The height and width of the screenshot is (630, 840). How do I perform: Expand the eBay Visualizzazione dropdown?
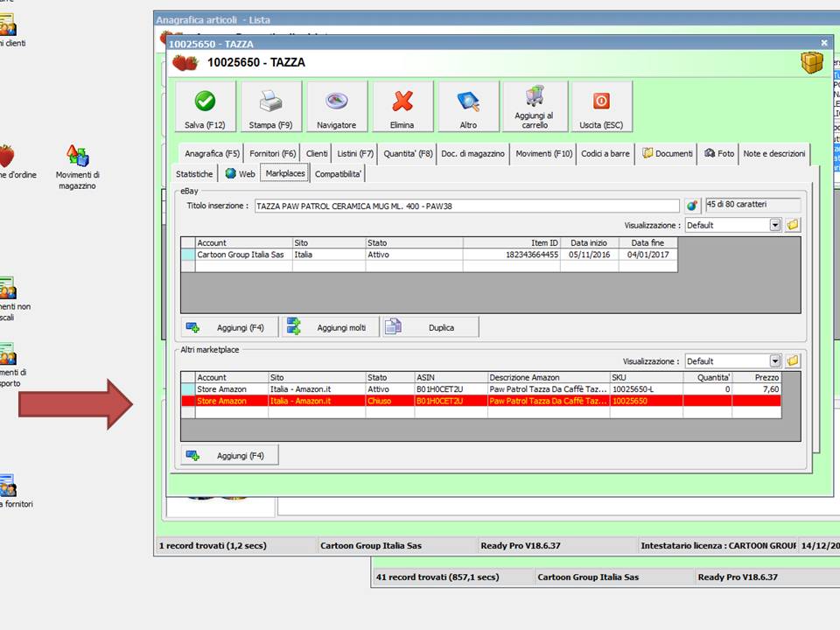pyautogui.click(x=774, y=225)
